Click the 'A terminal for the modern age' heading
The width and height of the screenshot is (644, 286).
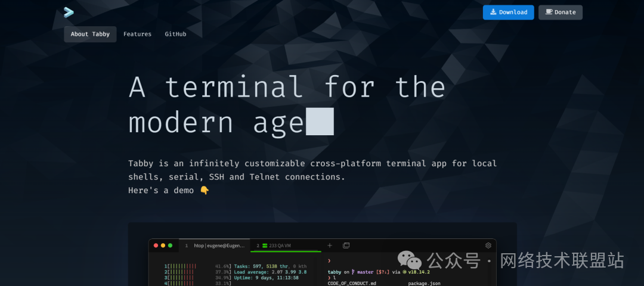point(287,105)
